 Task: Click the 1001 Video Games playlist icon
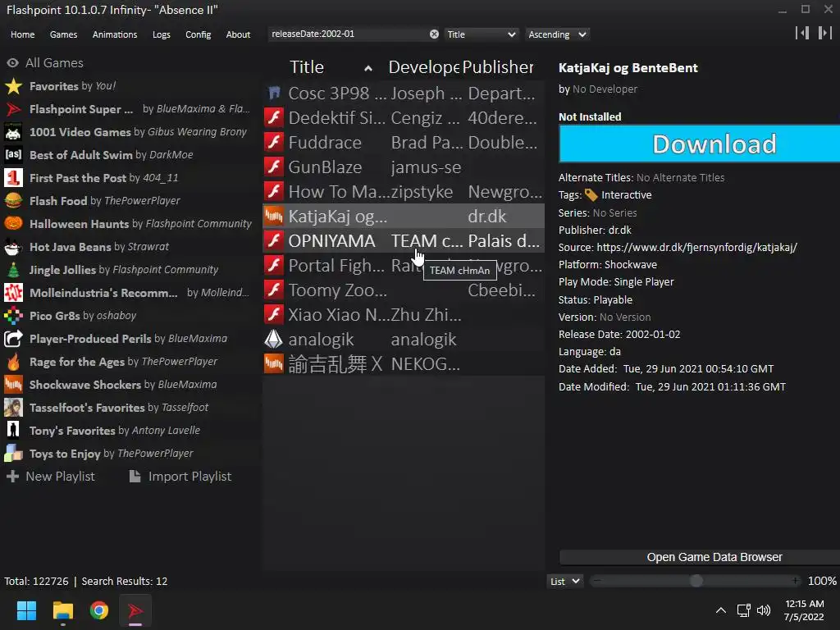coord(13,132)
